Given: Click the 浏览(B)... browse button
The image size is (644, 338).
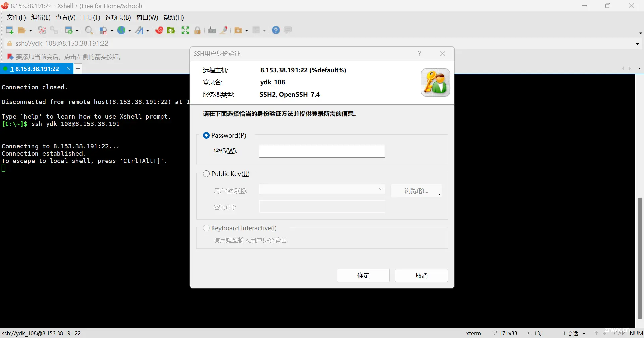Looking at the screenshot, I should 416,191.
